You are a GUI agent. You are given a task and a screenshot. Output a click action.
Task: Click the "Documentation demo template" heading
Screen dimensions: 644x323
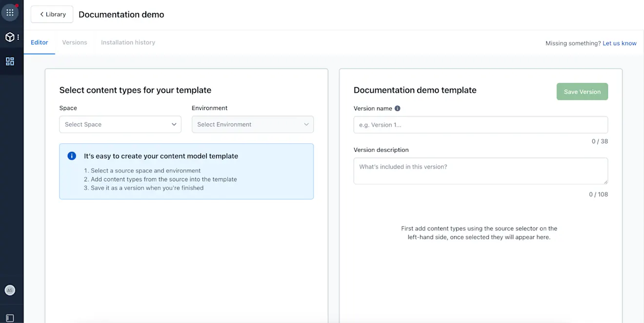click(415, 90)
